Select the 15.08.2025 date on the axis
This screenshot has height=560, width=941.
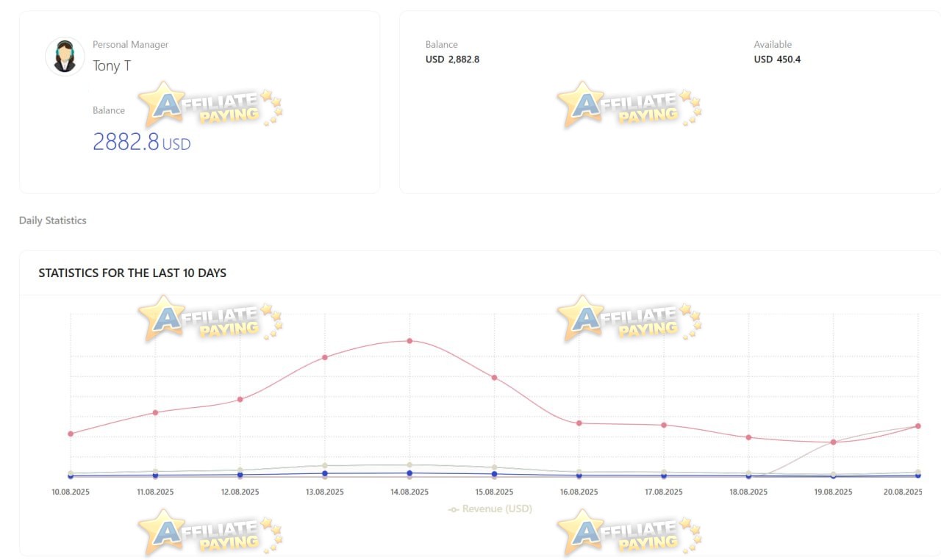pos(495,492)
